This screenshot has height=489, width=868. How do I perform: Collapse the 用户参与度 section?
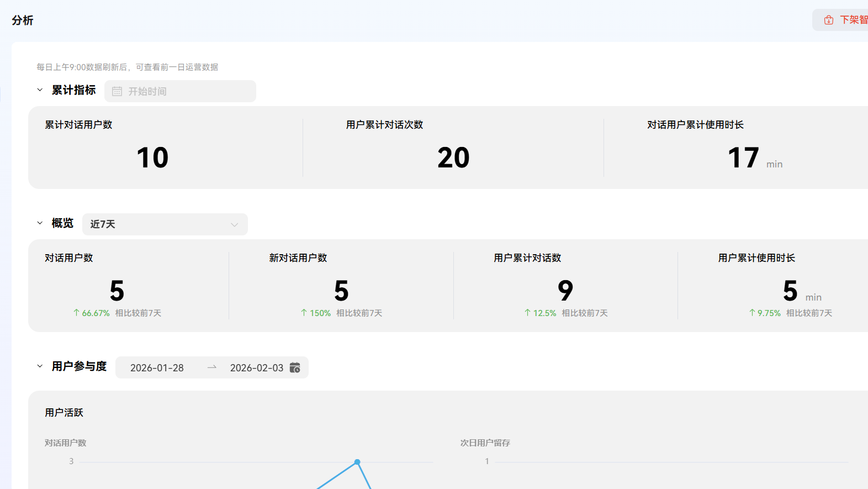point(40,366)
